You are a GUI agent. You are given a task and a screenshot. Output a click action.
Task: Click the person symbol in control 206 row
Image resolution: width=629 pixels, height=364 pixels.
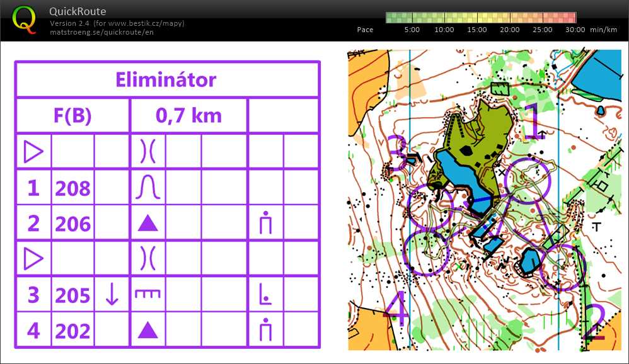tap(265, 224)
